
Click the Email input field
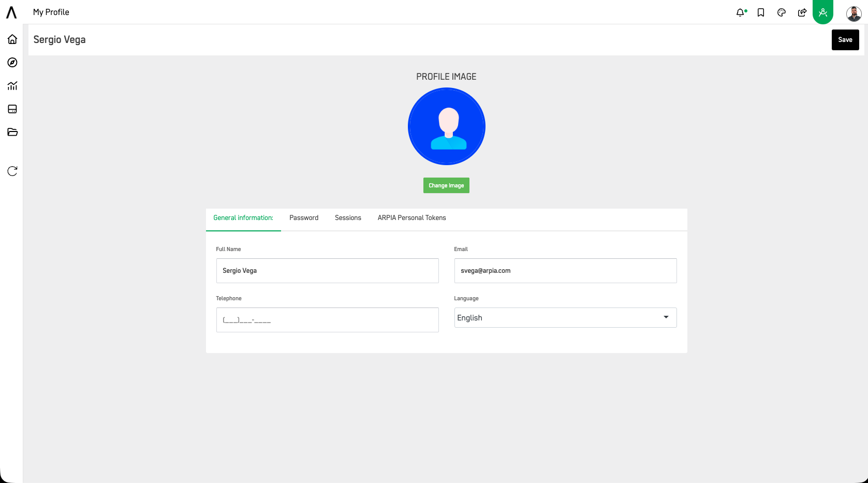click(x=566, y=271)
